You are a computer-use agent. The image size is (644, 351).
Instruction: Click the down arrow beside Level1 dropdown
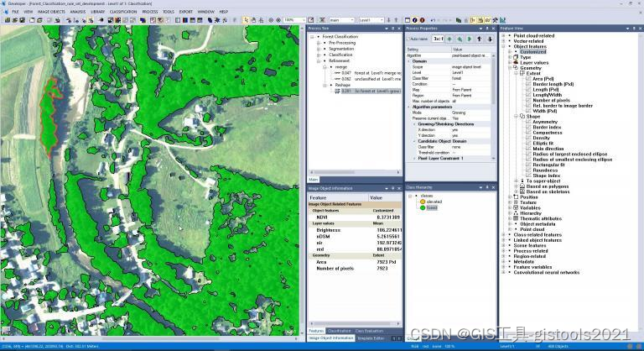coord(388,20)
